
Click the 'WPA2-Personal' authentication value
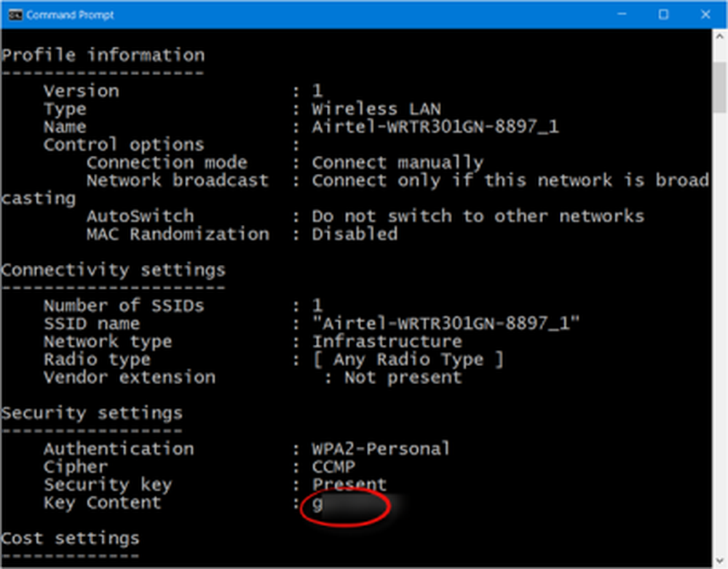click(381, 449)
